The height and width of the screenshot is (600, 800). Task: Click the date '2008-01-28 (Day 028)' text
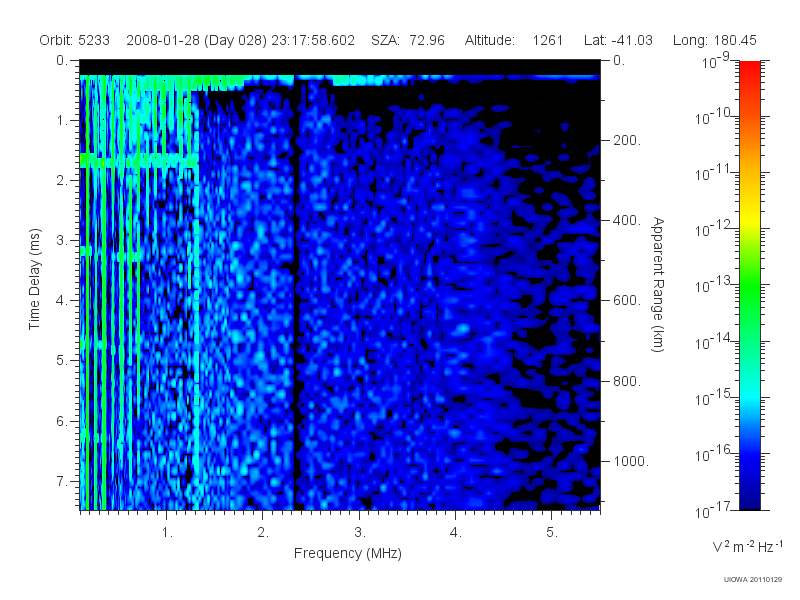tap(196, 40)
